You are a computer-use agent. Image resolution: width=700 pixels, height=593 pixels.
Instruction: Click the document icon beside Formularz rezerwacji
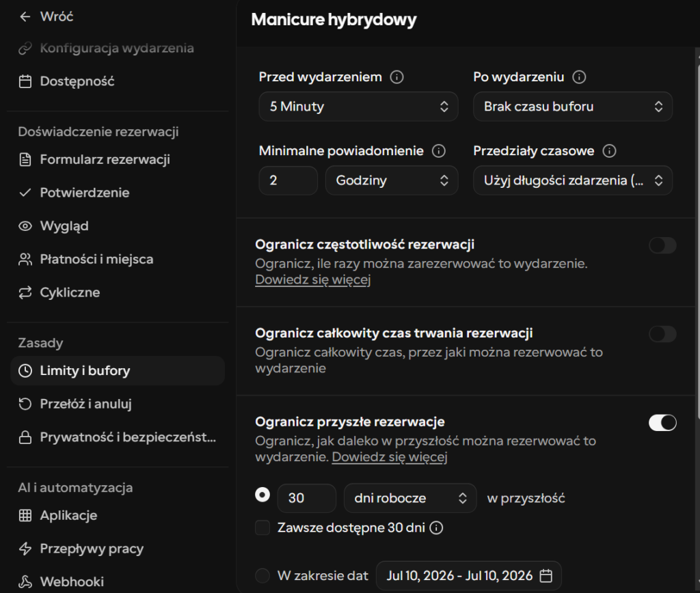tap(25, 160)
